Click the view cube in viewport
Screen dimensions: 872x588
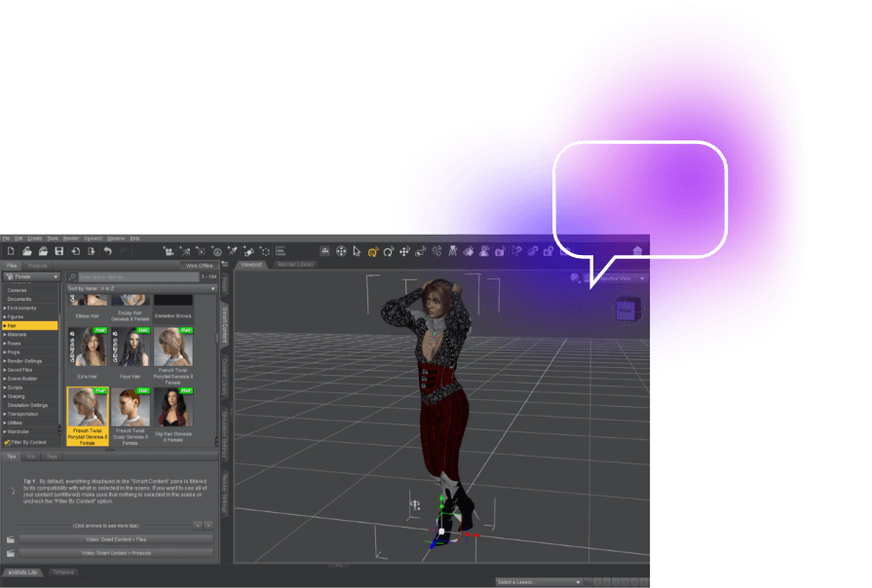(x=626, y=311)
